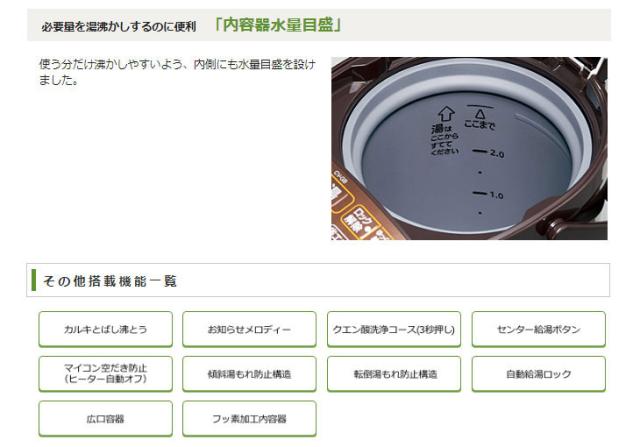The image size is (640, 447).
Task: Click the 2.0 water level mark
Action: pos(488,153)
